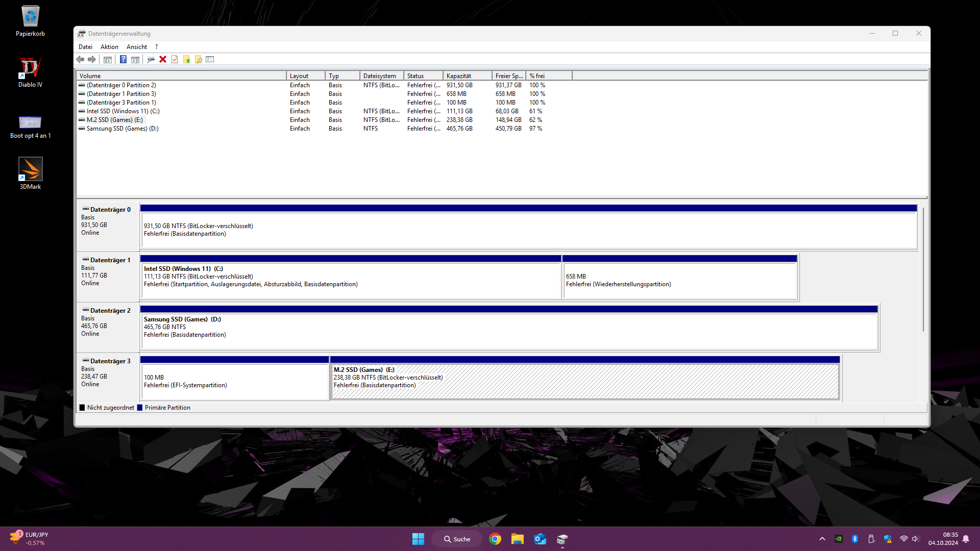Click the settings checklist toolbar icon

tap(210, 60)
